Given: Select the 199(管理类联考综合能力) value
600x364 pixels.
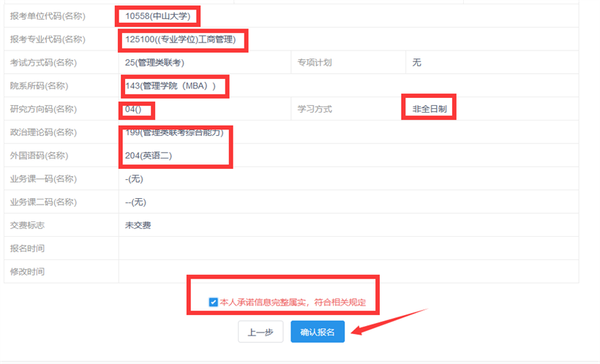Looking at the screenshot, I should point(179,132).
